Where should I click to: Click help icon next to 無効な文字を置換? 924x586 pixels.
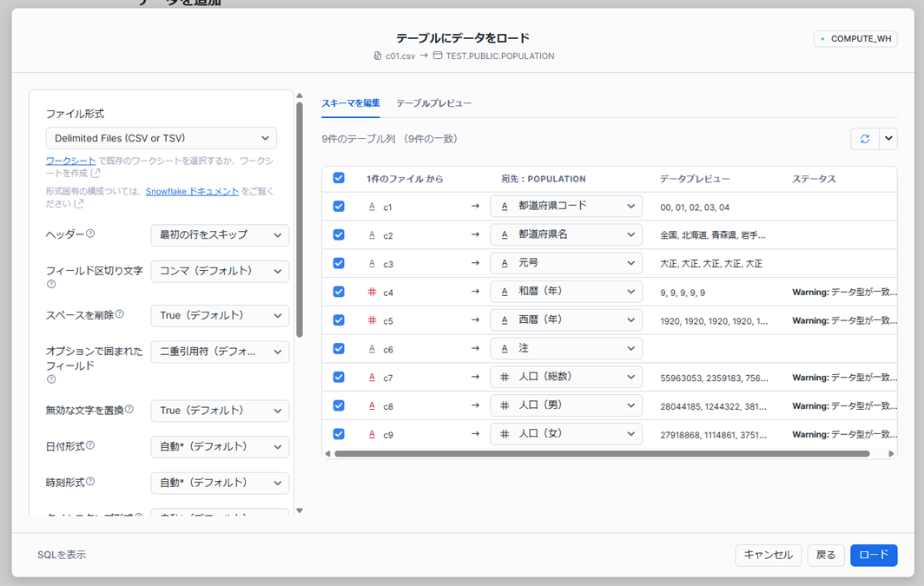coord(129,409)
